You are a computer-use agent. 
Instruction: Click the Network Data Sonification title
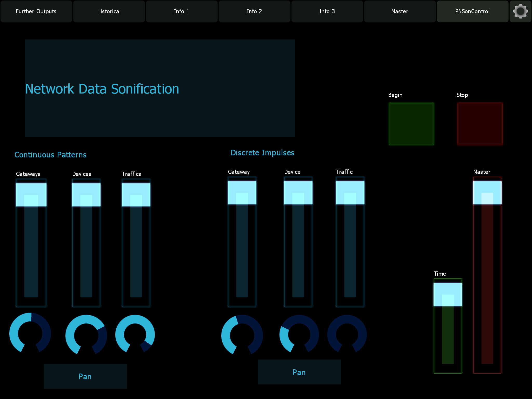(x=102, y=89)
